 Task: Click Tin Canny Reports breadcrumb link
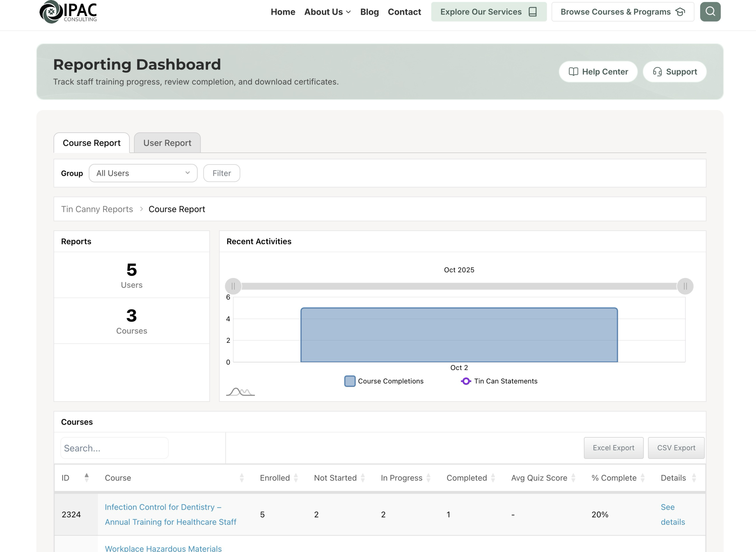click(x=97, y=209)
